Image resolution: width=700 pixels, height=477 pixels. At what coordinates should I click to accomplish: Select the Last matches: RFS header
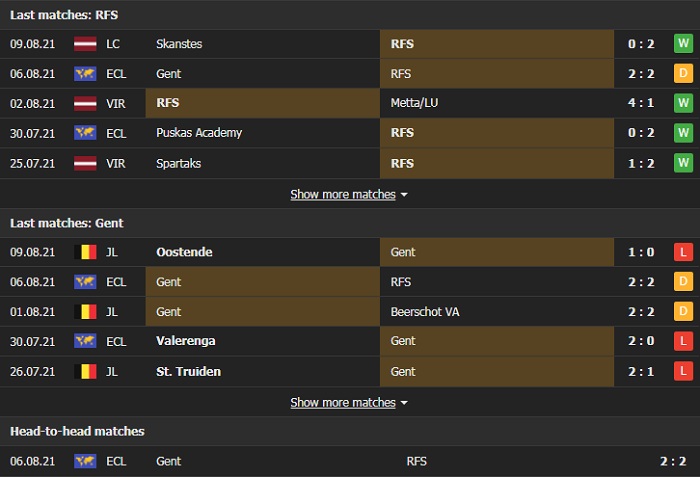[x=66, y=14]
